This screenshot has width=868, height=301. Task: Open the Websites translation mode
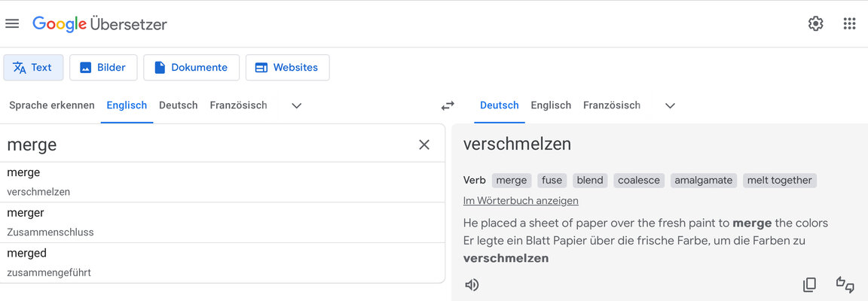(287, 68)
